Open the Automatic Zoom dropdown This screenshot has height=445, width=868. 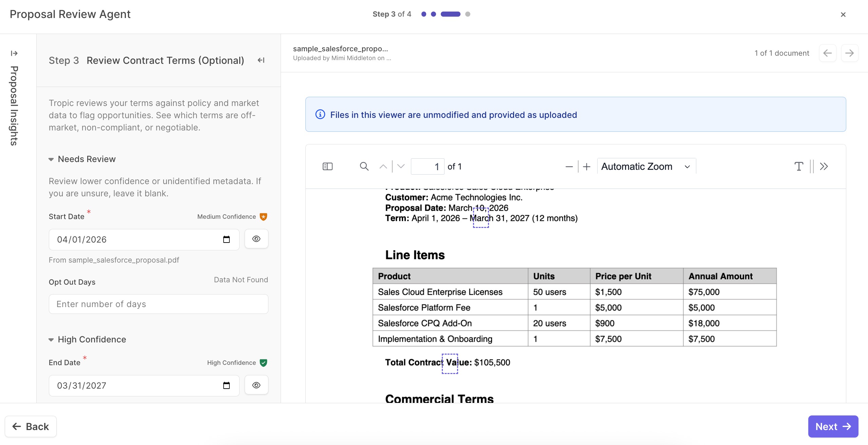pyautogui.click(x=646, y=166)
